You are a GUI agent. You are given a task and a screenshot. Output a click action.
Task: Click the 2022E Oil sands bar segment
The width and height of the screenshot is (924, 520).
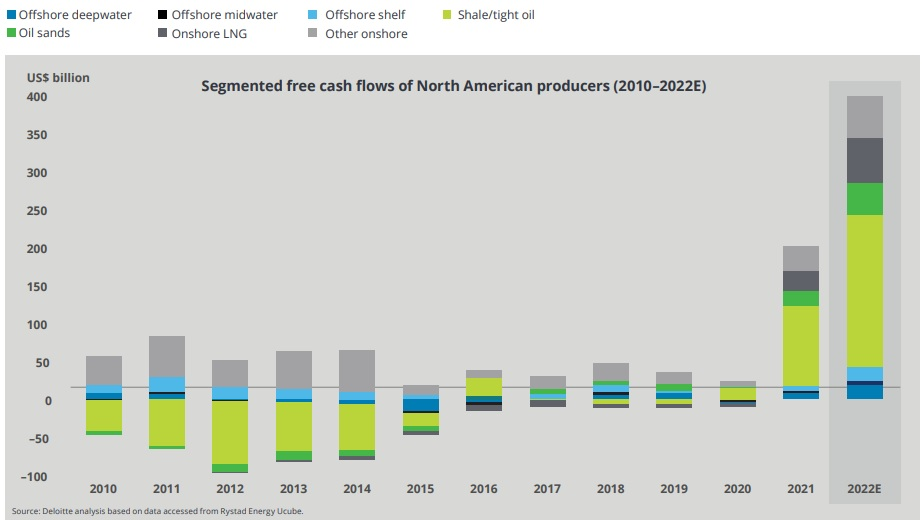point(864,199)
